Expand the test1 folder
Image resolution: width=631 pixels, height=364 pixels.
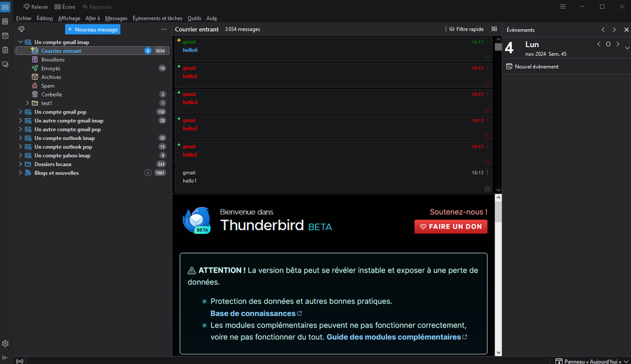[x=27, y=103]
